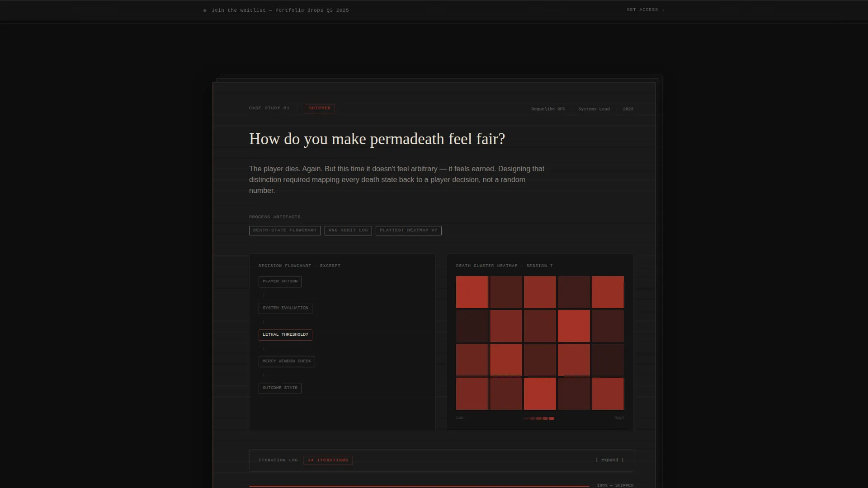Open the DEATH-STATE FLOWCHART artifact tag
868x488 pixels.
click(x=285, y=230)
